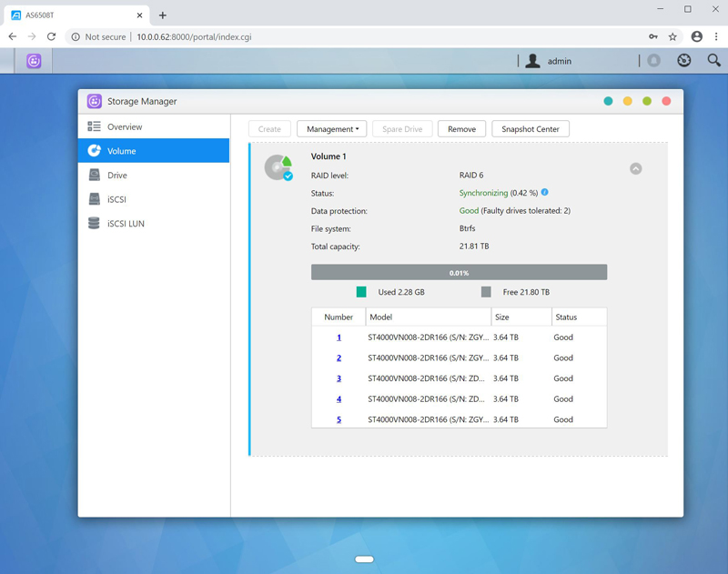
Task: Open the search magnifier icon
Action: pos(713,61)
